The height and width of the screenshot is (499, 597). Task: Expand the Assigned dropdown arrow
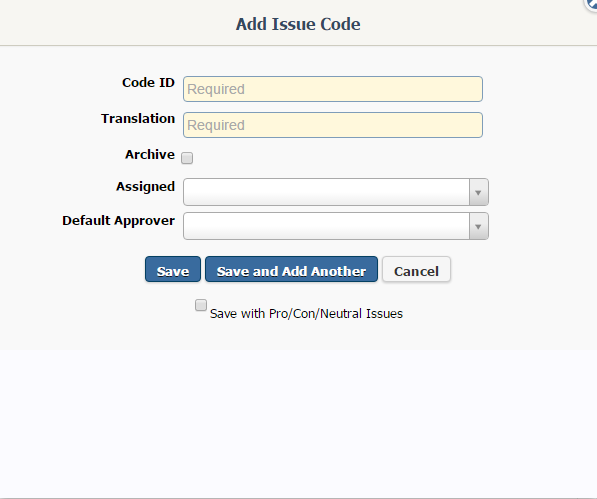[479, 192]
